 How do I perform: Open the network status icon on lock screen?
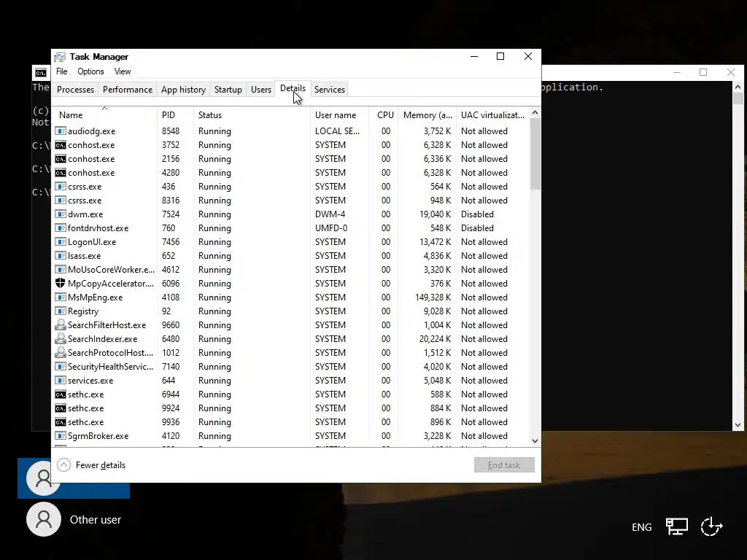[676, 526]
